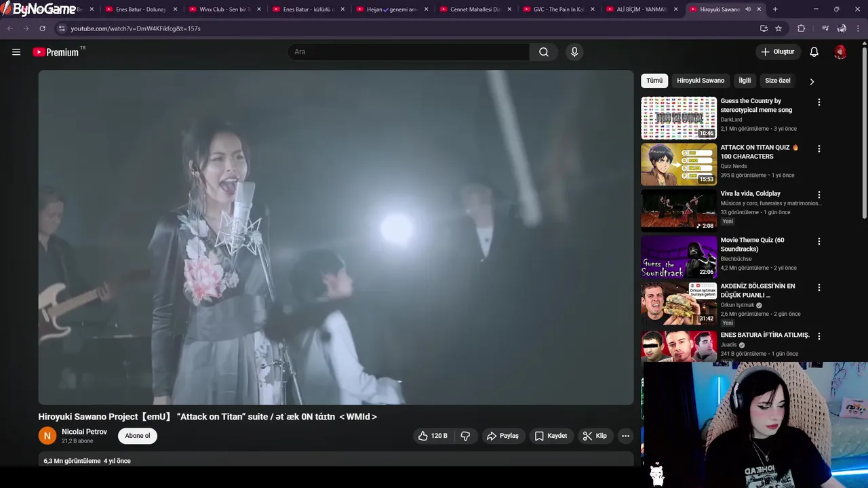Screen dimensions: 868x488
Task: Open Movie Theme Quiz thumbnail
Action: point(679,257)
